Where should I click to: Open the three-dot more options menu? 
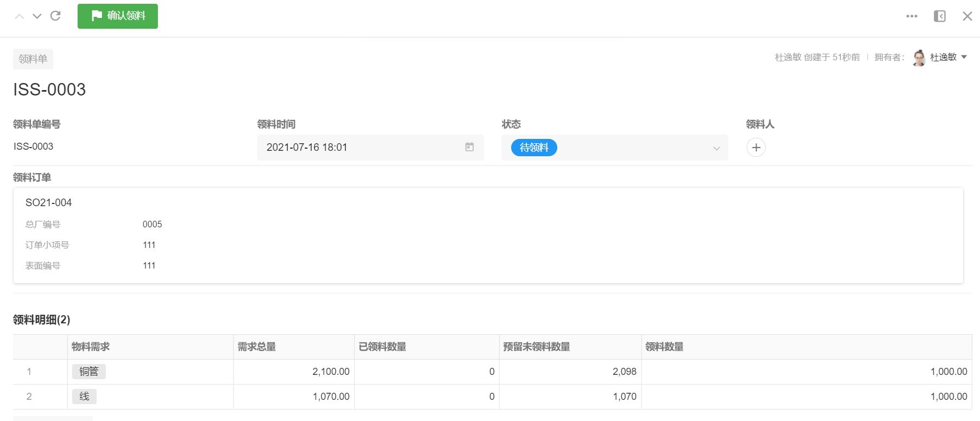point(912,16)
